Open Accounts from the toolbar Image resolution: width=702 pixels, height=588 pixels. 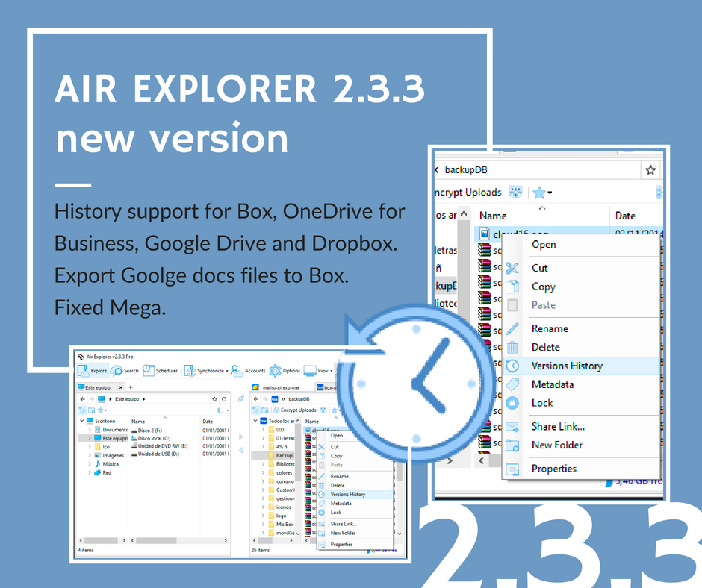coord(248,371)
